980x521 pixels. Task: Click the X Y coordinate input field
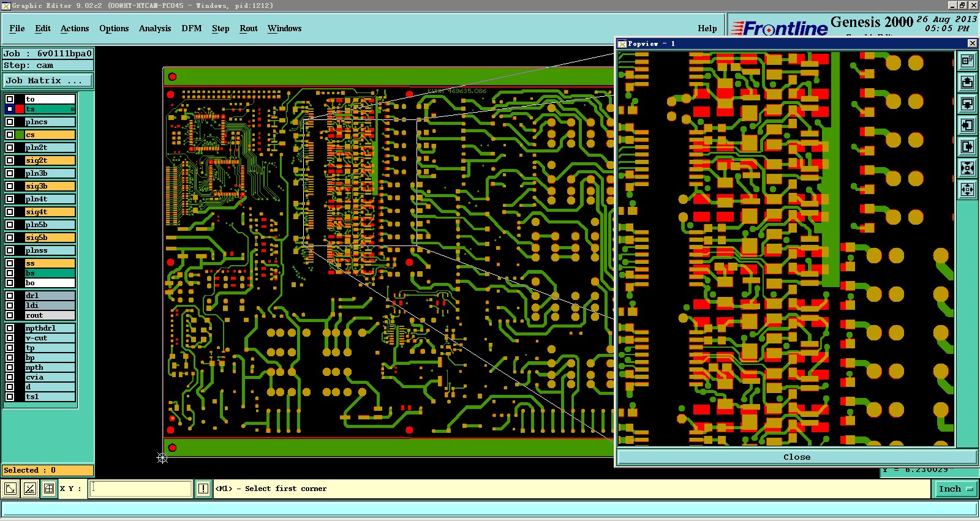coord(141,489)
